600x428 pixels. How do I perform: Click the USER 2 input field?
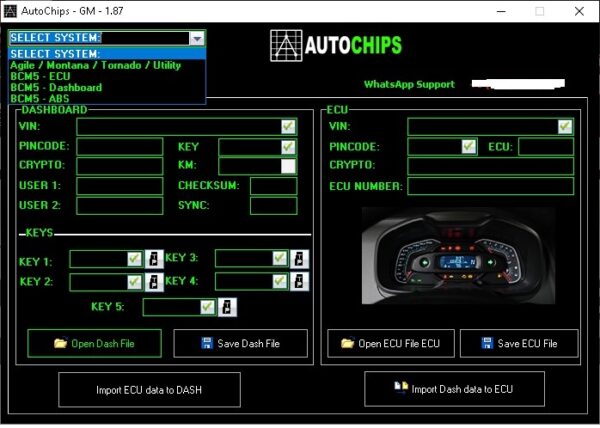tap(120, 206)
